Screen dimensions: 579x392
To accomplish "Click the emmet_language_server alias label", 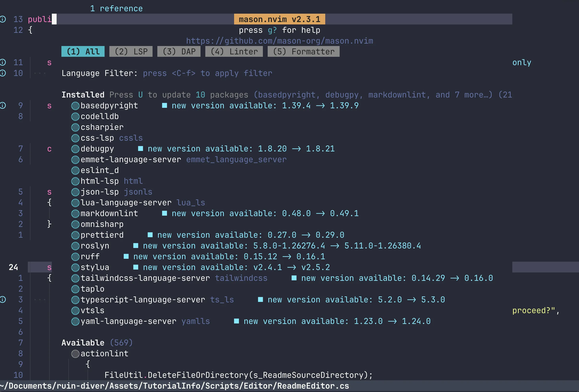I will tap(236, 160).
